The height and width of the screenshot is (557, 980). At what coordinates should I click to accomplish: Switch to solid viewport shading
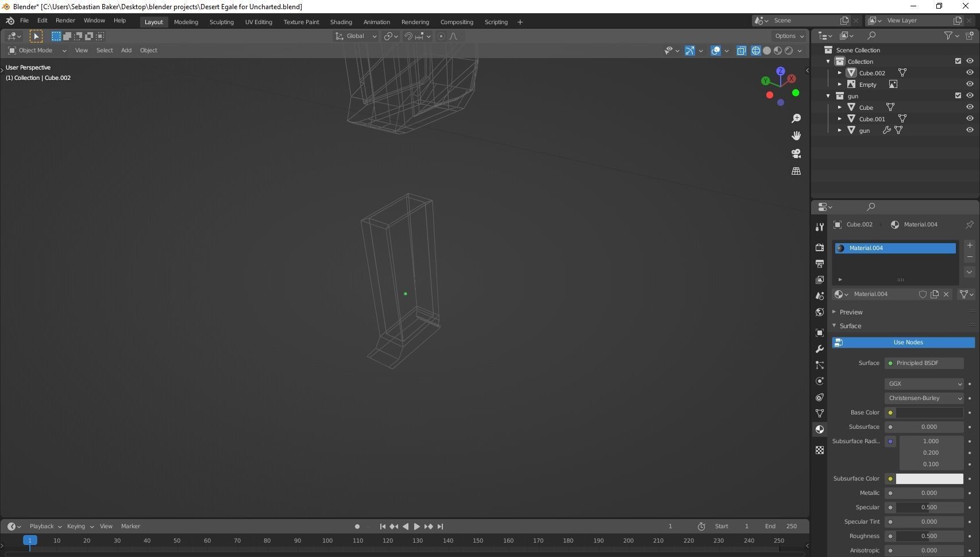point(767,51)
